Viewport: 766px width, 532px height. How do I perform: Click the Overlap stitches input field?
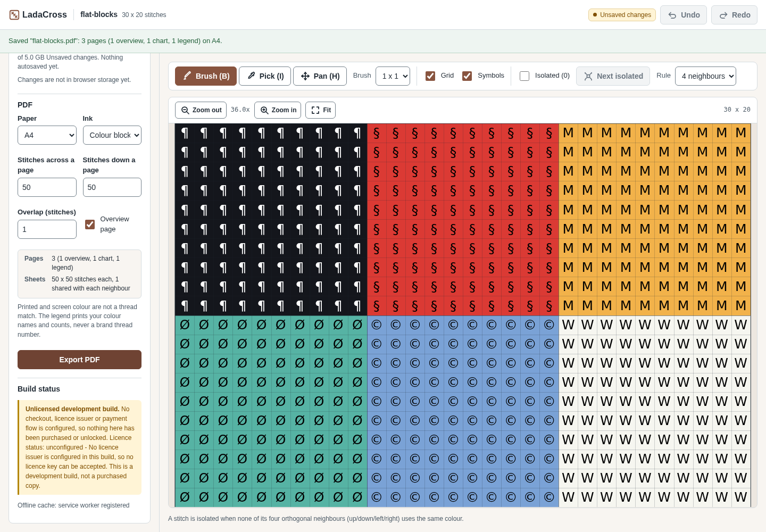[x=47, y=229]
